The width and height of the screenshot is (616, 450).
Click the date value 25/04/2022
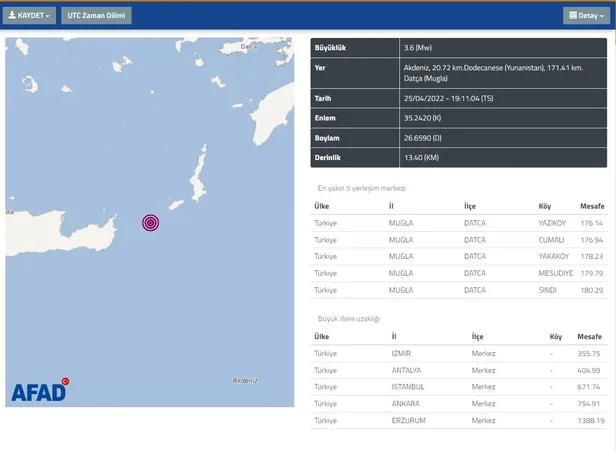point(422,99)
